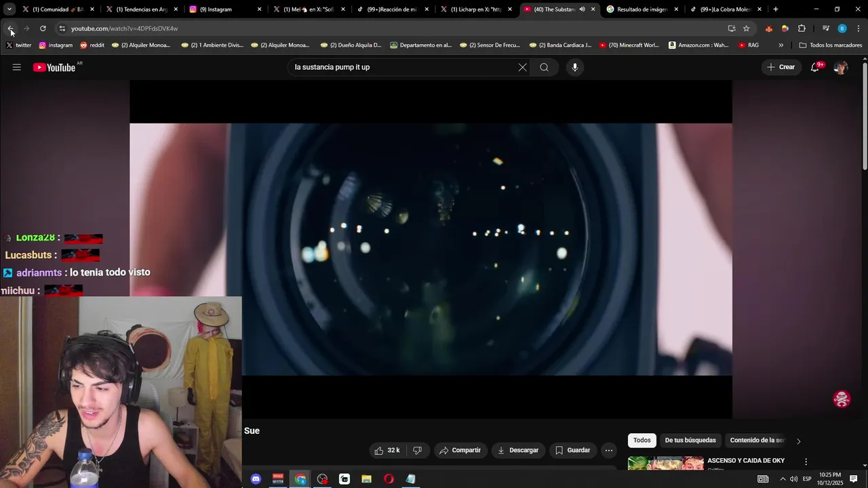Open a new Chrome tab
The height and width of the screenshot is (488, 868).
(x=776, y=9)
